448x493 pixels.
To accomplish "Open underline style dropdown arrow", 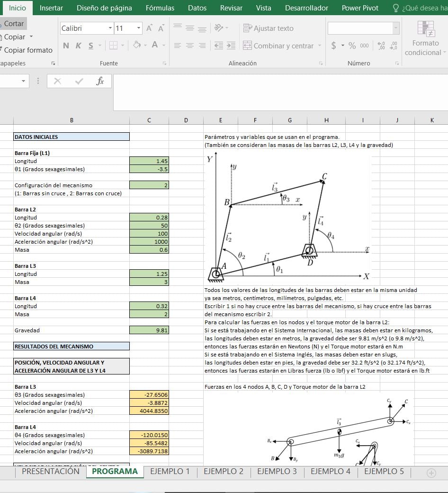I will [x=100, y=46].
